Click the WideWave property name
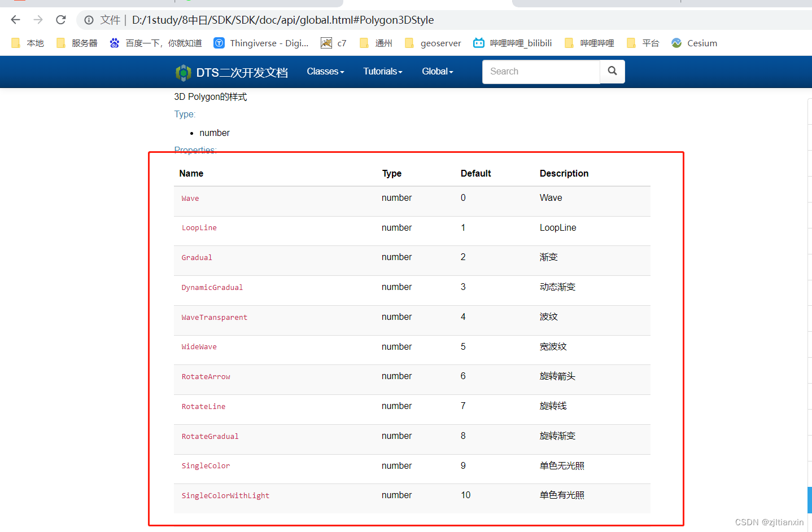Image resolution: width=812 pixels, height=532 pixels. click(199, 347)
